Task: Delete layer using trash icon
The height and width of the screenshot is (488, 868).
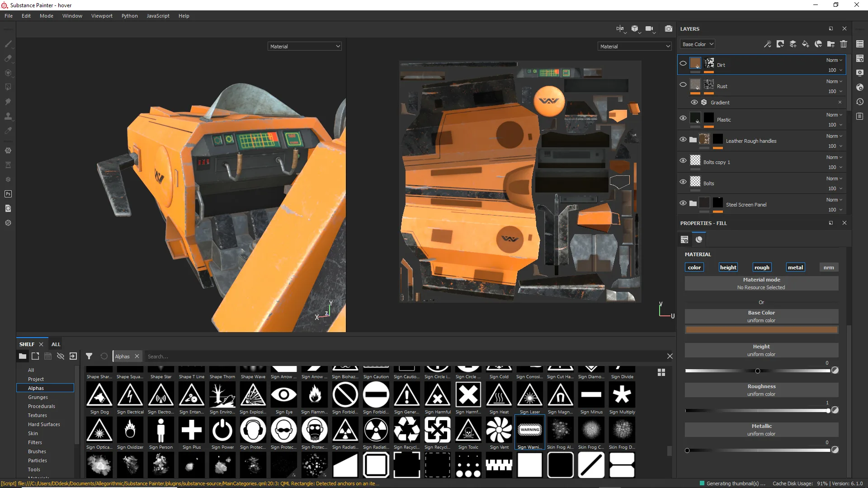Action: [844, 44]
